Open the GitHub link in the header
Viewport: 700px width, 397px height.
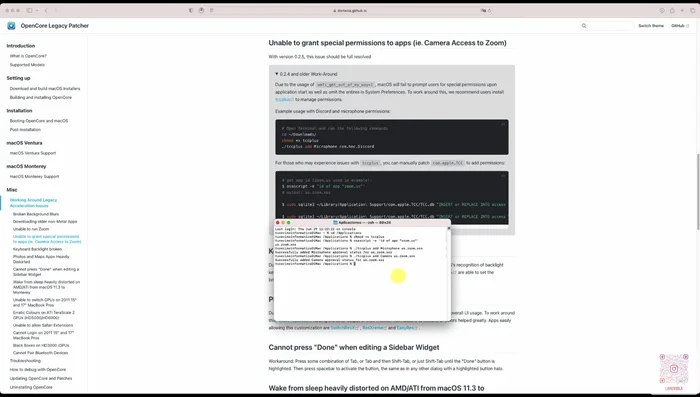(x=679, y=26)
